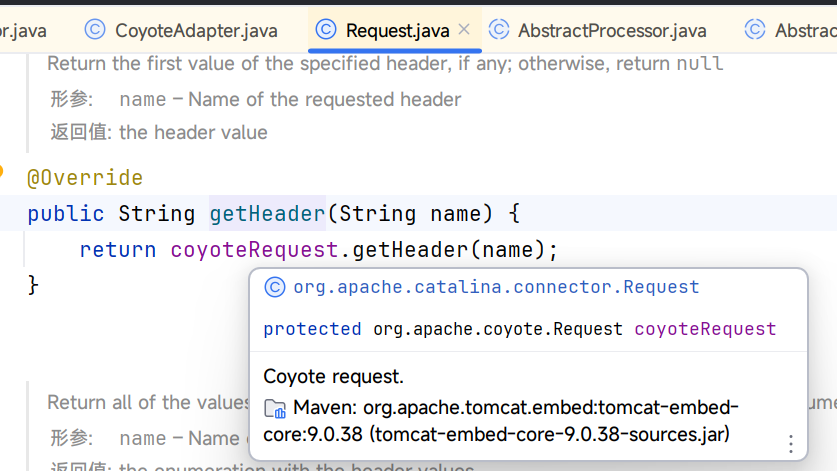
Task: Click the Maven tomcat-embed-core library text
Action: (500, 421)
